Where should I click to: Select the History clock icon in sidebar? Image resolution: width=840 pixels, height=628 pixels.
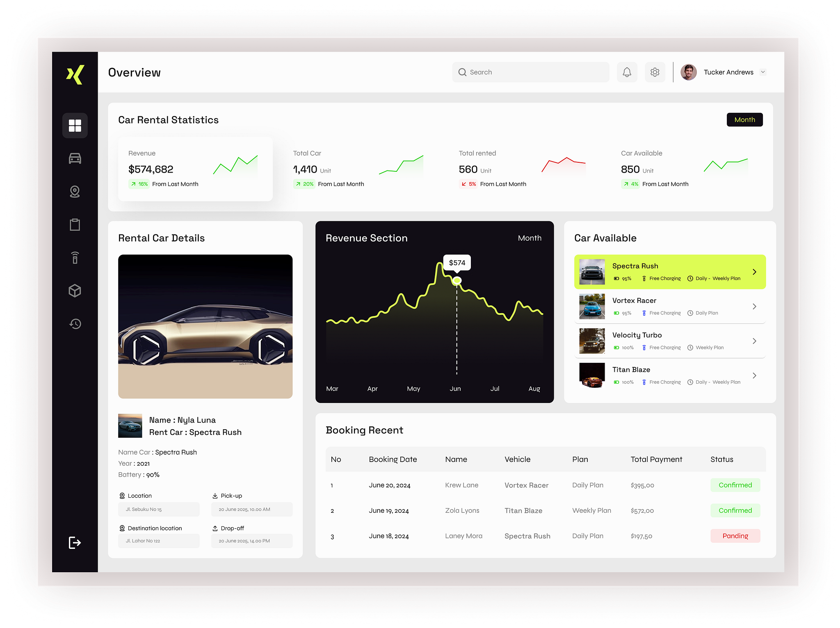[75, 324]
